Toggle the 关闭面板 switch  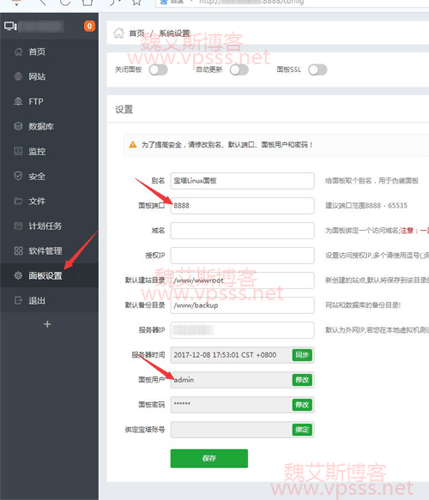pyautogui.click(x=158, y=70)
